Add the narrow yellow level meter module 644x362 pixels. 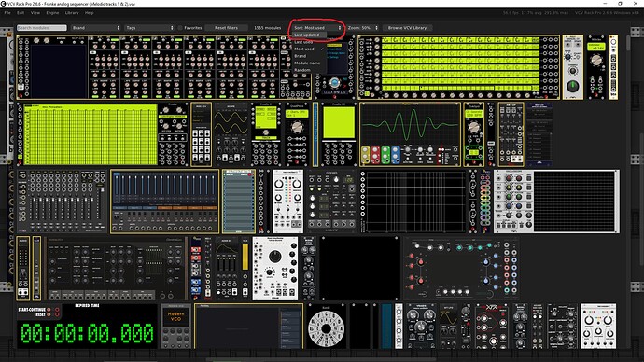click(245, 269)
